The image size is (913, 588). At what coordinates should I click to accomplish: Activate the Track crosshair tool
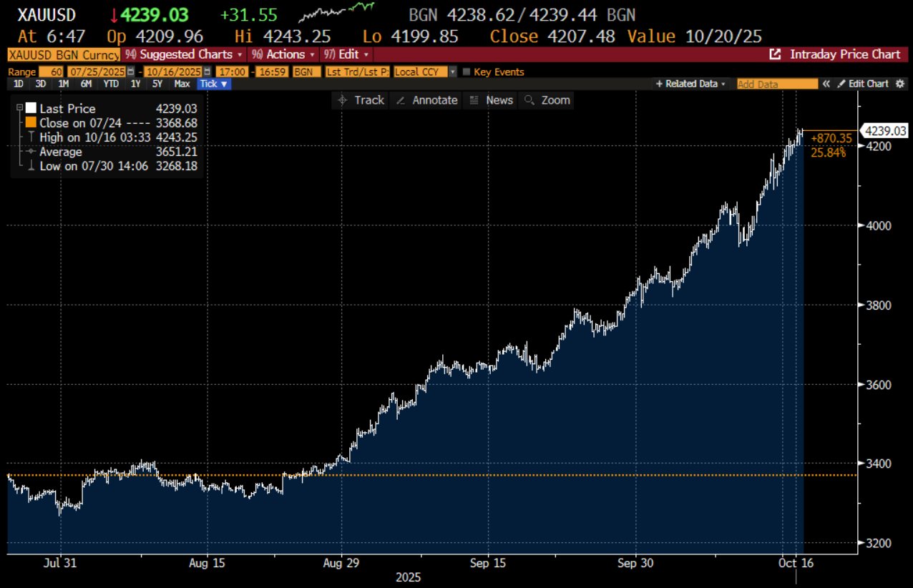pos(361,100)
